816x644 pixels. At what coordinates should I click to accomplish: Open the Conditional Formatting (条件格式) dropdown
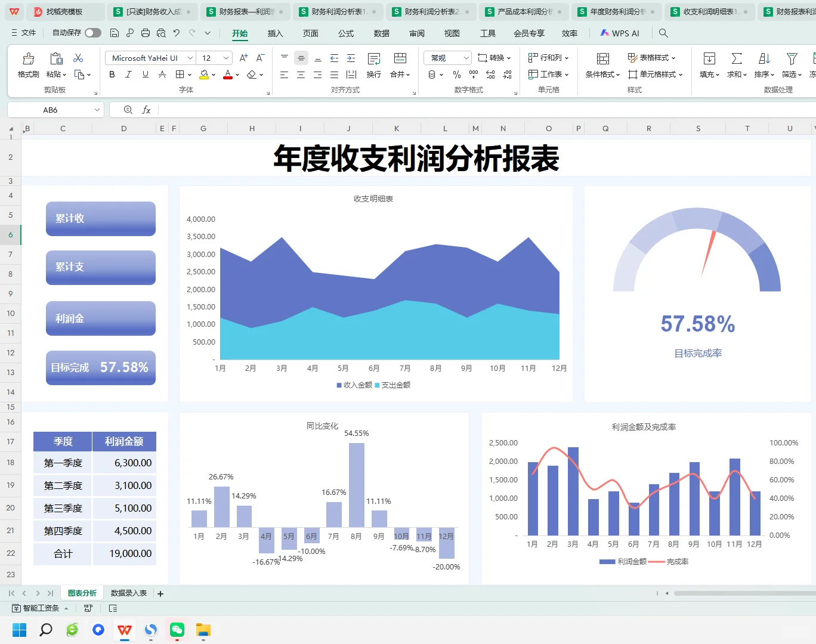pyautogui.click(x=603, y=74)
